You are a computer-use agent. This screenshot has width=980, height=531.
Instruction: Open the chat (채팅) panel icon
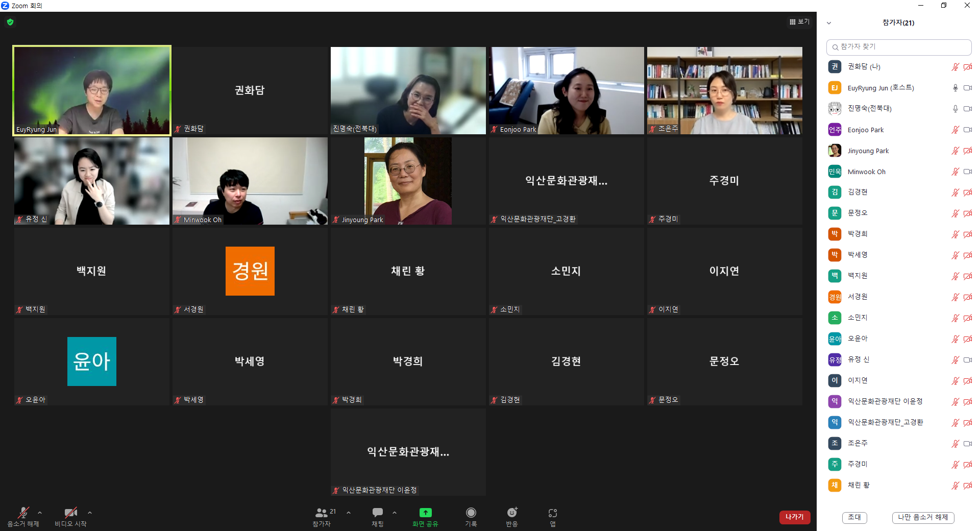coord(378,513)
